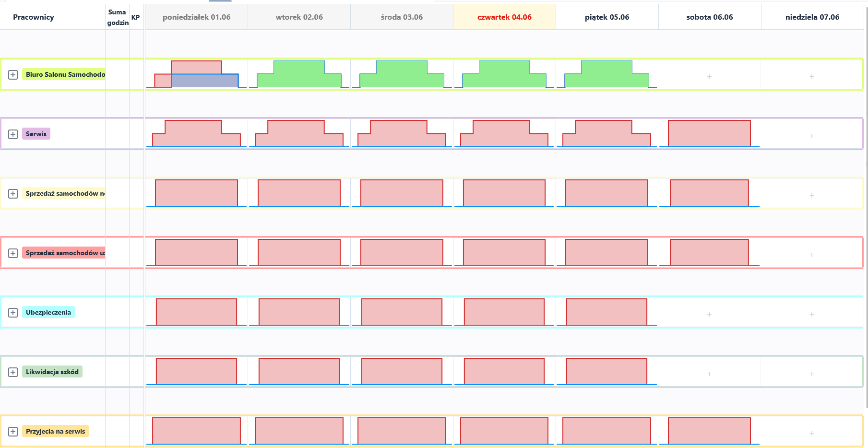Expand the Ubezpieczenia group
This screenshot has height=448, width=868.
(13, 313)
